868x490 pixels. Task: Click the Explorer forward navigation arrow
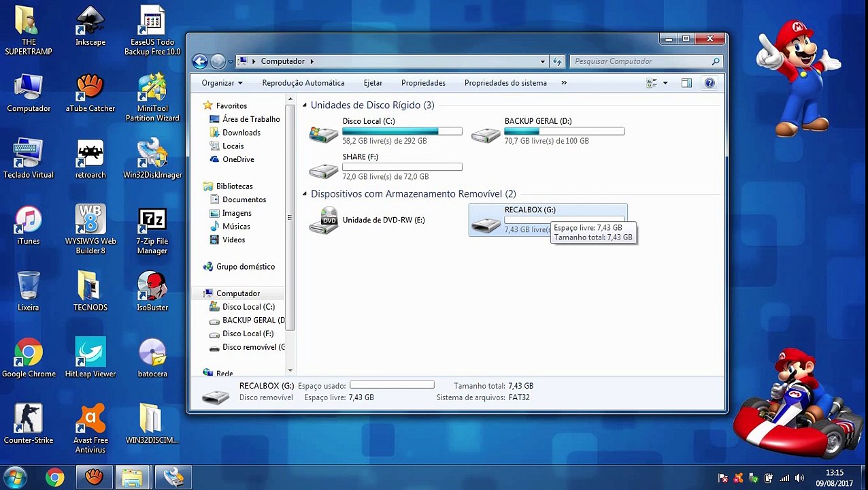[x=218, y=61]
